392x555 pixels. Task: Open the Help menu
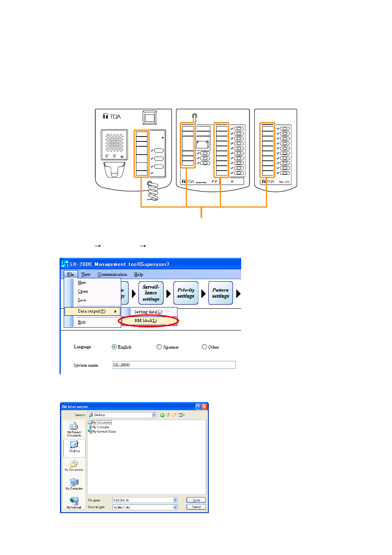[x=138, y=274]
